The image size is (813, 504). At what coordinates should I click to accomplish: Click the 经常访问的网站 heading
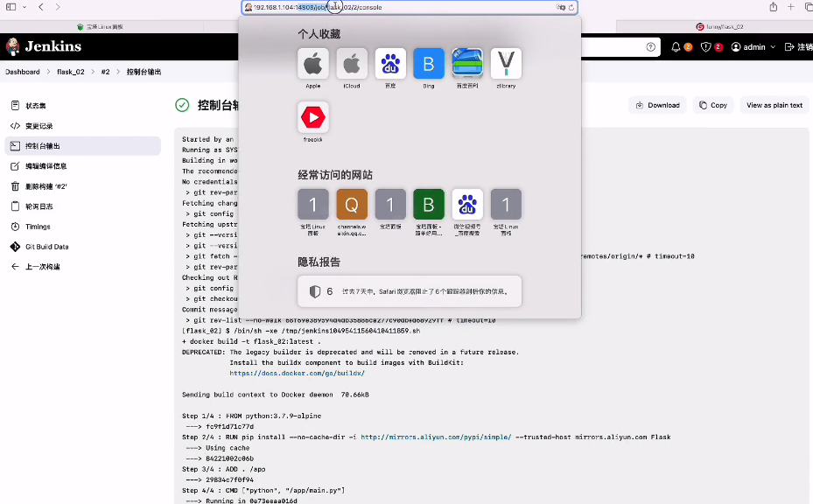click(x=335, y=175)
